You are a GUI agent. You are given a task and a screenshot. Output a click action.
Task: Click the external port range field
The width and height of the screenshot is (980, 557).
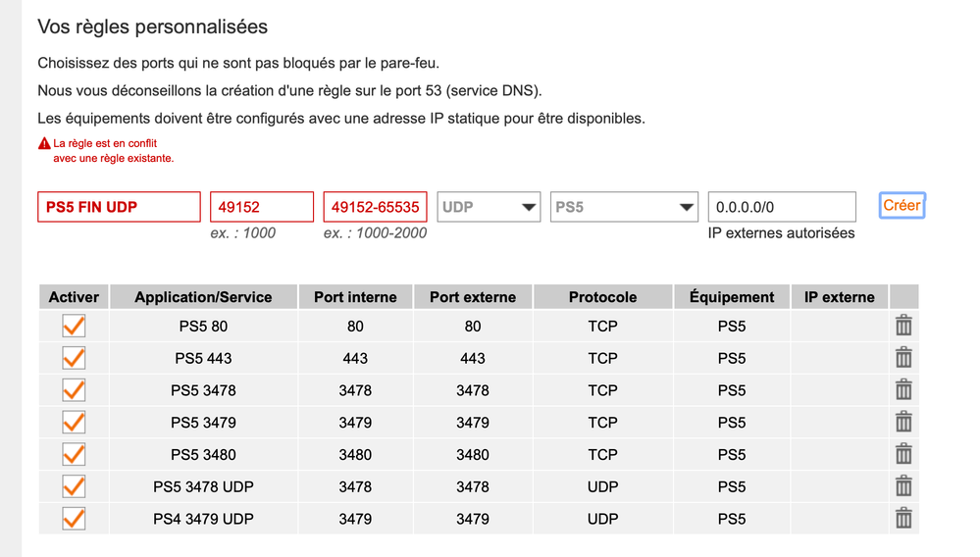tap(376, 207)
